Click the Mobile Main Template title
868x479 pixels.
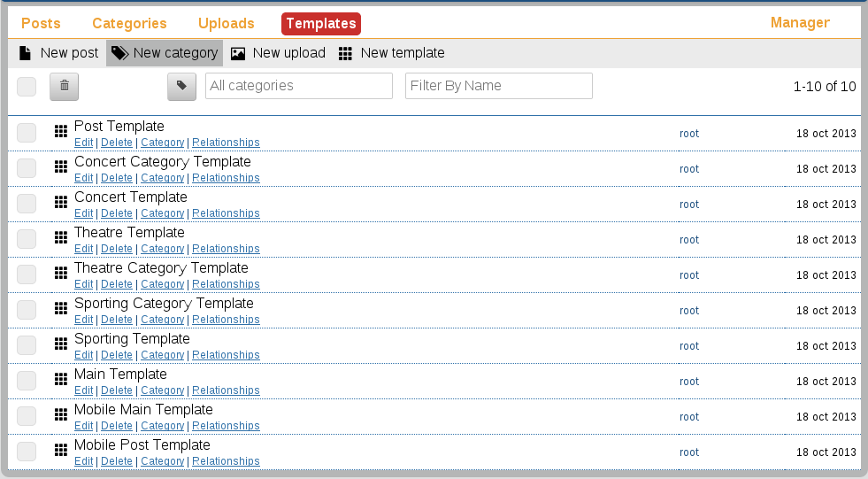143,409
